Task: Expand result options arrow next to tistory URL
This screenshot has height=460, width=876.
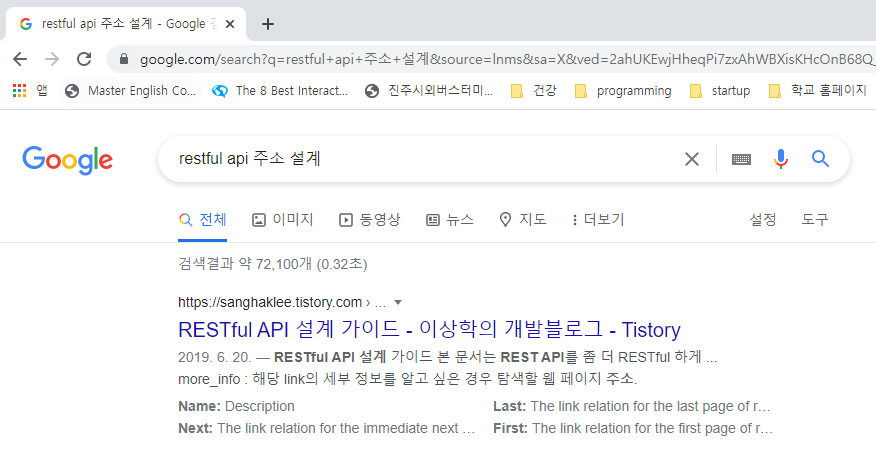Action: pos(398,302)
